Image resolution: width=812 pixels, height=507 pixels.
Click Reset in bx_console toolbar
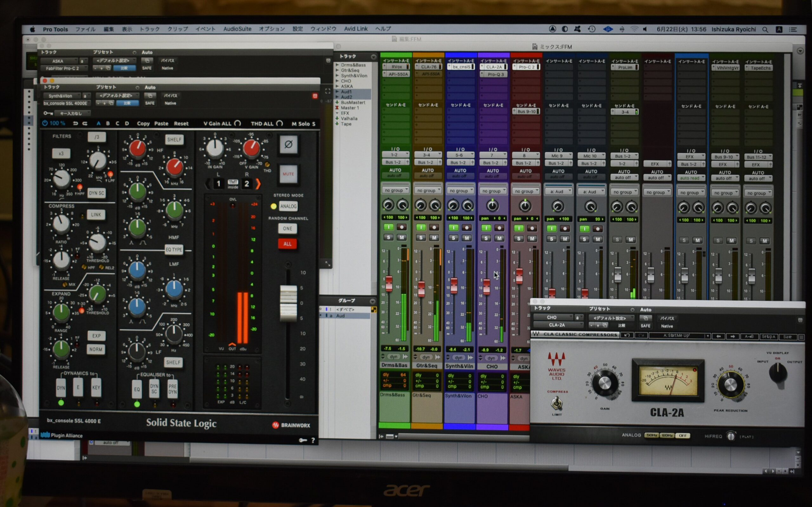point(181,123)
